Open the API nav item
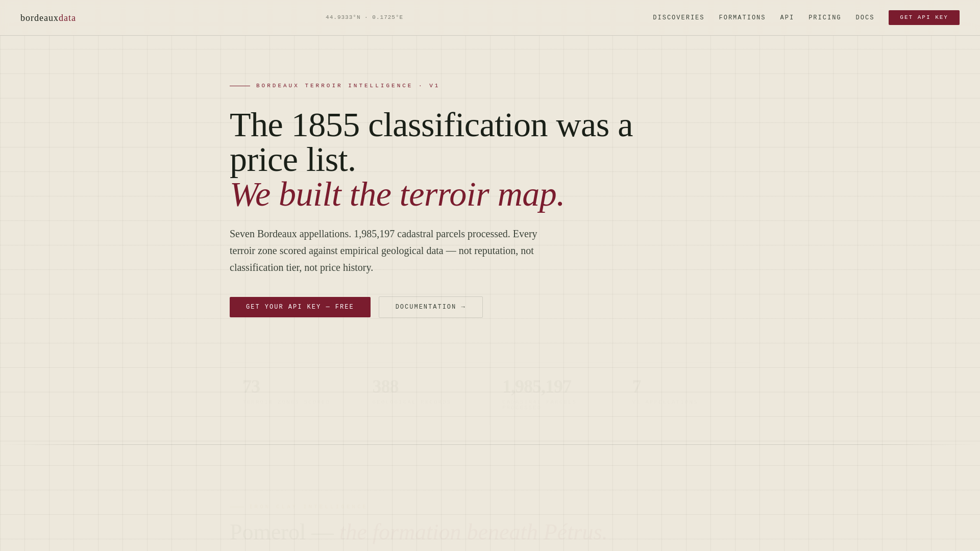 pos(787,18)
